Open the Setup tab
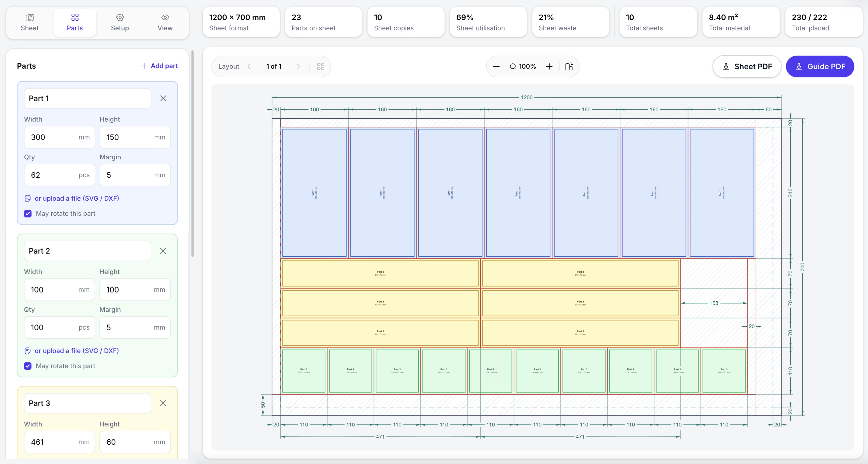 [120, 23]
